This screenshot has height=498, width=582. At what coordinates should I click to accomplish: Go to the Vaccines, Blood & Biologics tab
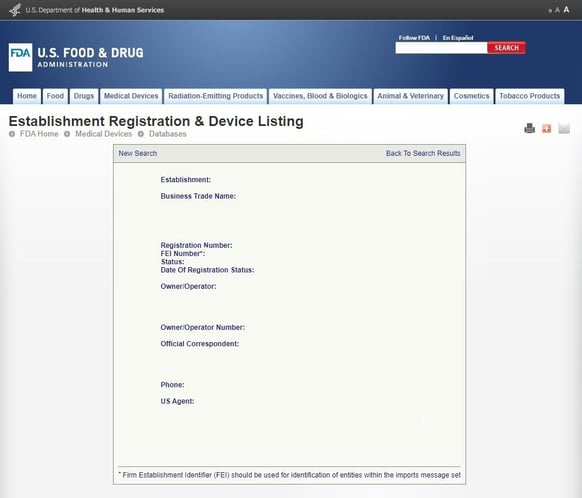(x=320, y=96)
